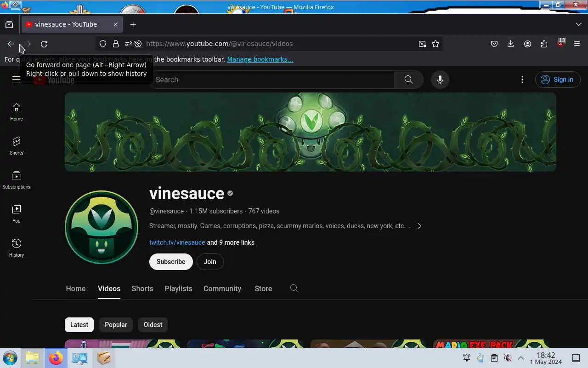Go to YouTube Home in sidebar
This screenshot has width=588, height=368.
[x=17, y=112]
